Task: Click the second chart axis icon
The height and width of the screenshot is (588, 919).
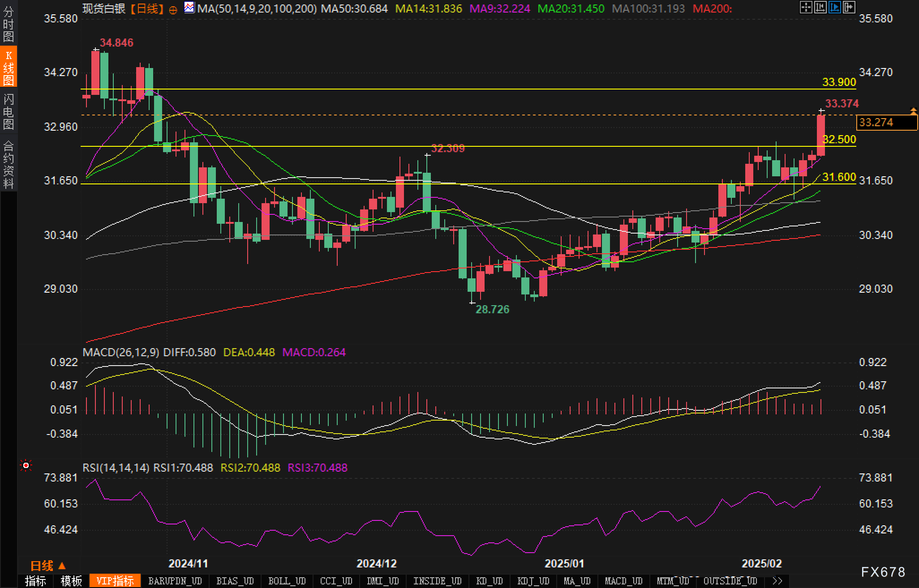Action: tap(820, 7)
